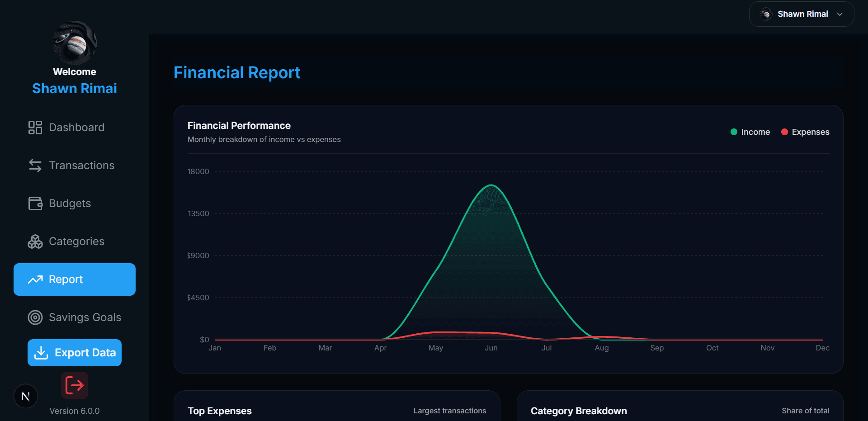Viewport: 868px width, 421px height.
Task: Open the Dashboard page
Action: 75,128
